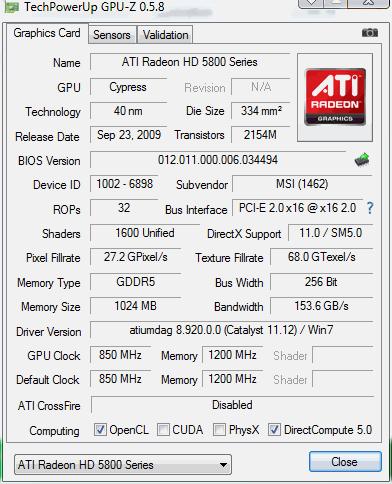Toggle the PhysX checkbox
The height and width of the screenshot is (484, 392).
(x=219, y=430)
